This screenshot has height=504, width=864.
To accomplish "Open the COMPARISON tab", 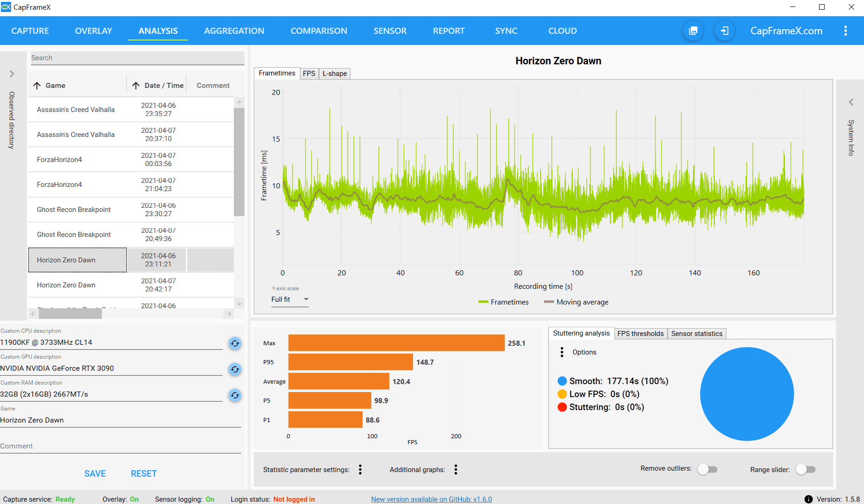I will [319, 31].
